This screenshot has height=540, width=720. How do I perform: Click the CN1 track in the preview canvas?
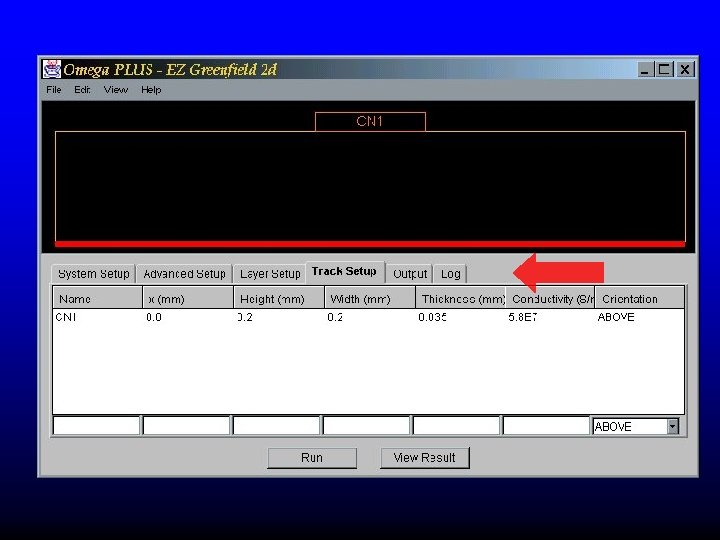coord(370,122)
